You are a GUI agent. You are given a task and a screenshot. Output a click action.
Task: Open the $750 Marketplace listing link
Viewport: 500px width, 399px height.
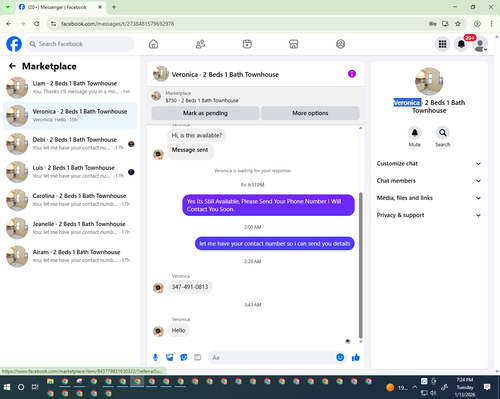[x=202, y=100]
